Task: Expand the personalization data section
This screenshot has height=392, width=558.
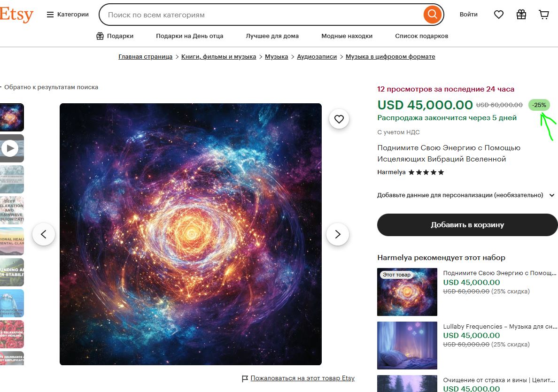Action: (466, 195)
